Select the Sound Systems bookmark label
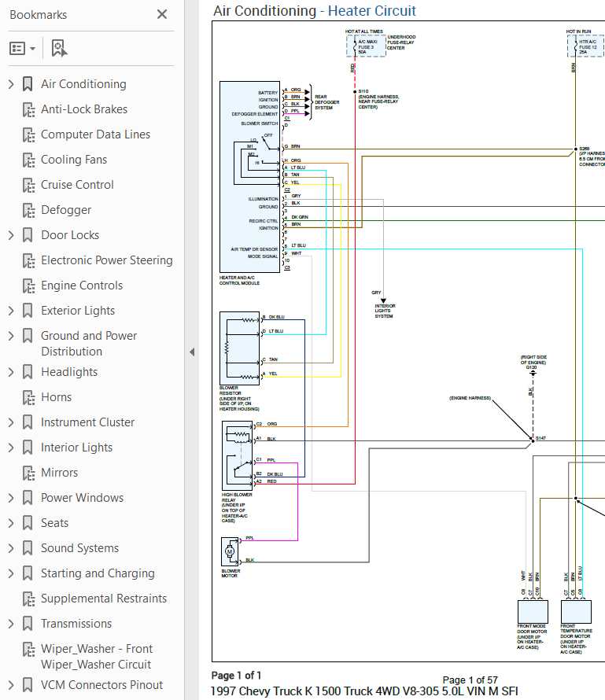 (80, 548)
